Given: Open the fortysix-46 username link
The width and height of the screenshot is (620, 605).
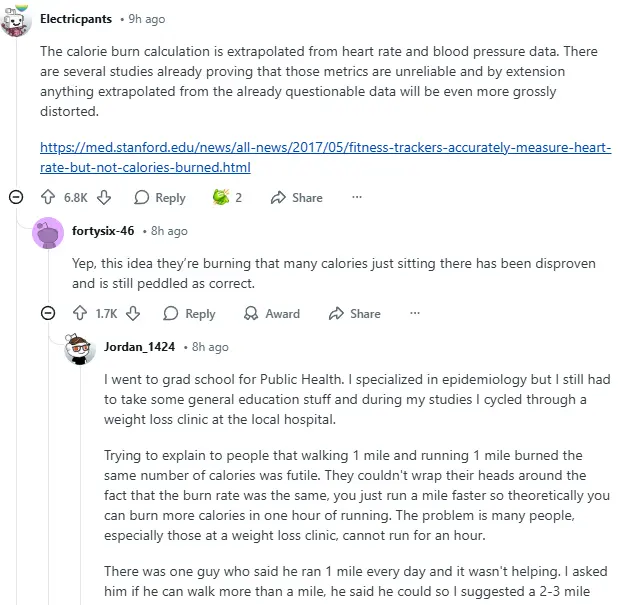Looking at the screenshot, I should (103, 231).
